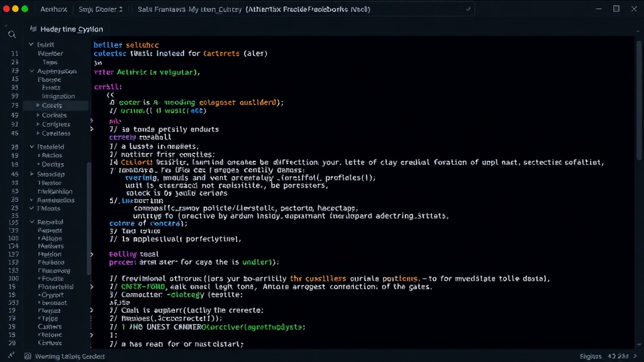Select the Adiope tree item

click(x=50, y=238)
